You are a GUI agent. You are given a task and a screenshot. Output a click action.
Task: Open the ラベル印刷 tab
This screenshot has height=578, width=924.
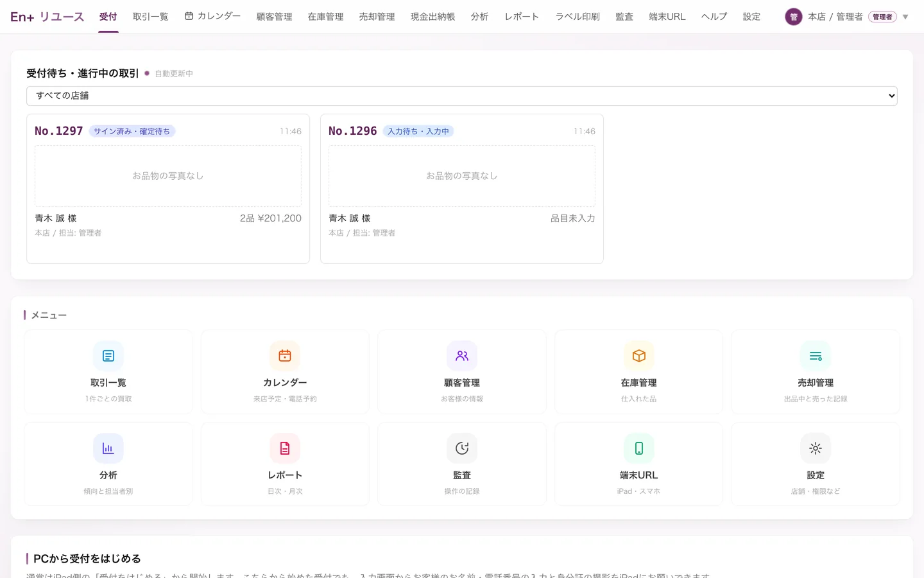click(577, 17)
